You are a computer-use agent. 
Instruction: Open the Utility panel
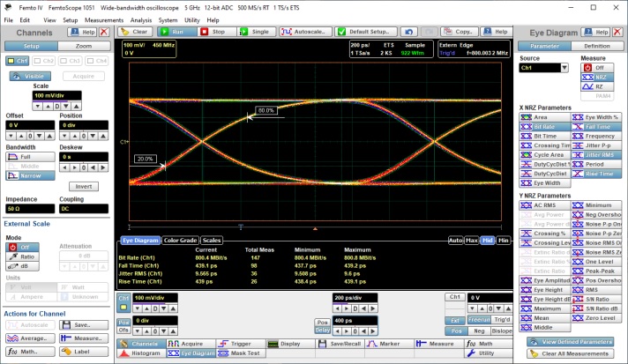485,353
